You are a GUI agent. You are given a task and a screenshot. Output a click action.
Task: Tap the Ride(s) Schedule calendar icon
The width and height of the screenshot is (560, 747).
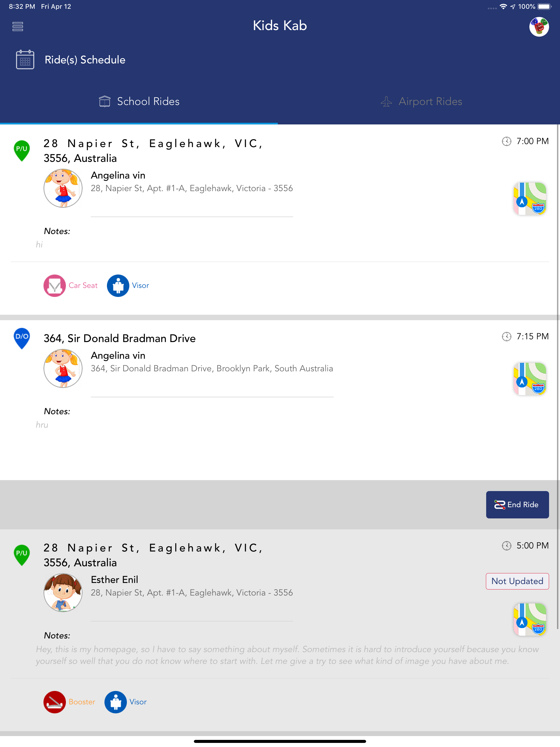click(x=25, y=59)
